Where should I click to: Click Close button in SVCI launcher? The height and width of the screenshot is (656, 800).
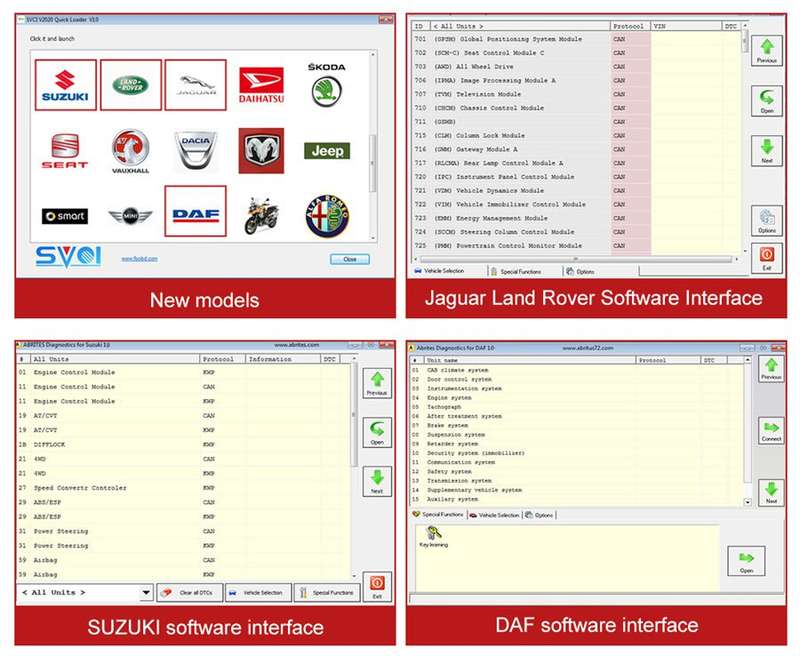point(349,259)
